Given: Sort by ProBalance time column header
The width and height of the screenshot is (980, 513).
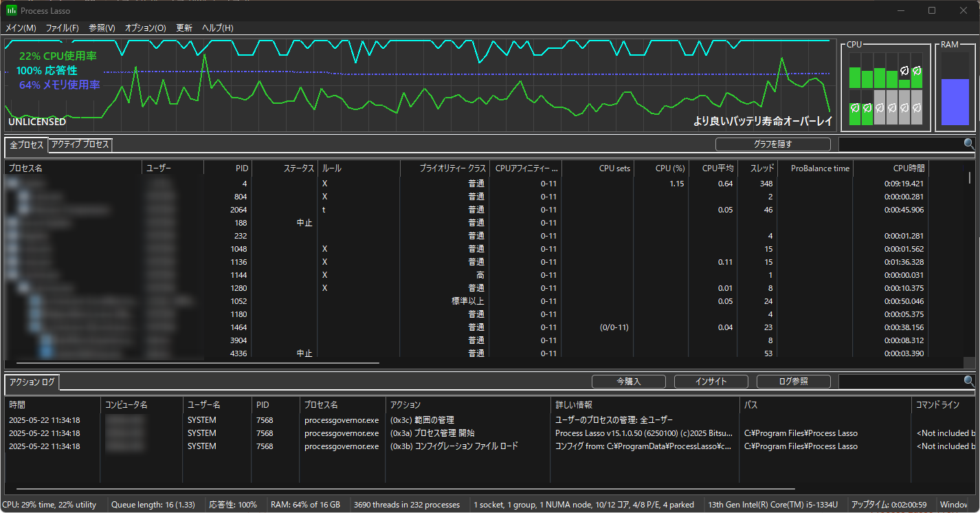Looking at the screenshot, I should (x=816, y=168).
